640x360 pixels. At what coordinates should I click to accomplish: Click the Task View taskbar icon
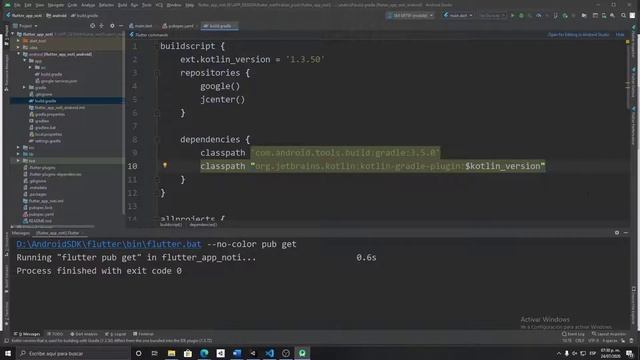[x=155, y=353]
